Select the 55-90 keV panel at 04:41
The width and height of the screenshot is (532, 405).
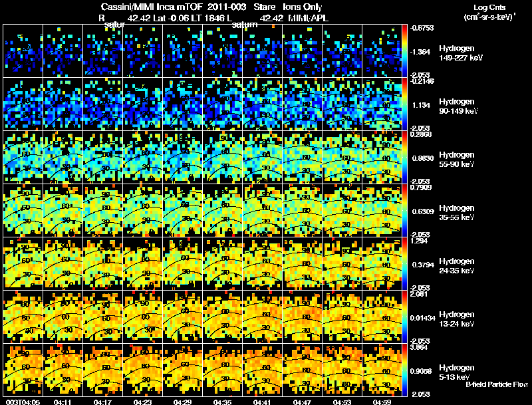pos(262,158)
